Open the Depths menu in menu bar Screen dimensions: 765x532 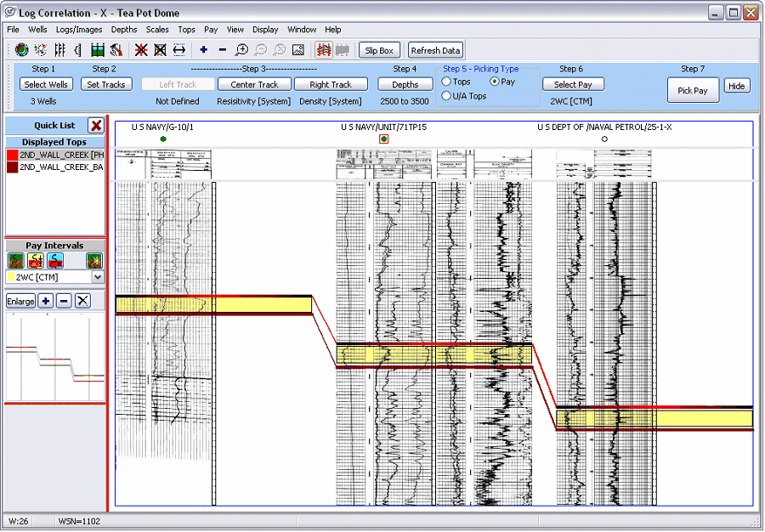(x=124, y=29)
